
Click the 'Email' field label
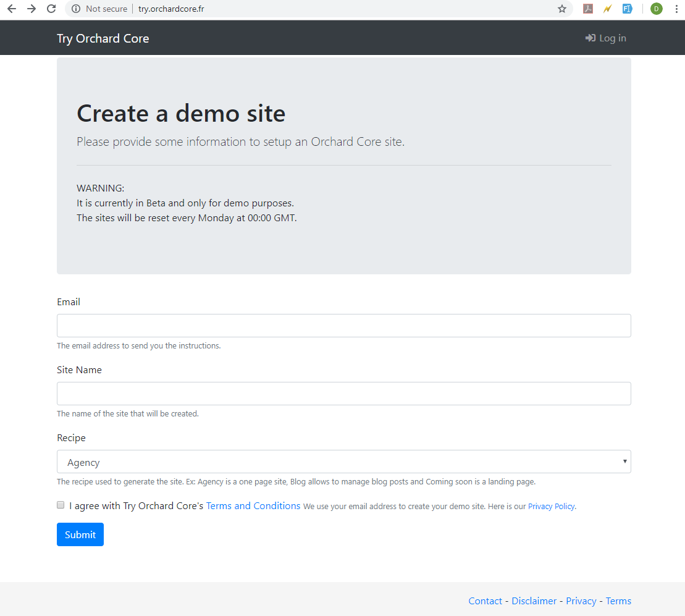click(x=69, y=302)
